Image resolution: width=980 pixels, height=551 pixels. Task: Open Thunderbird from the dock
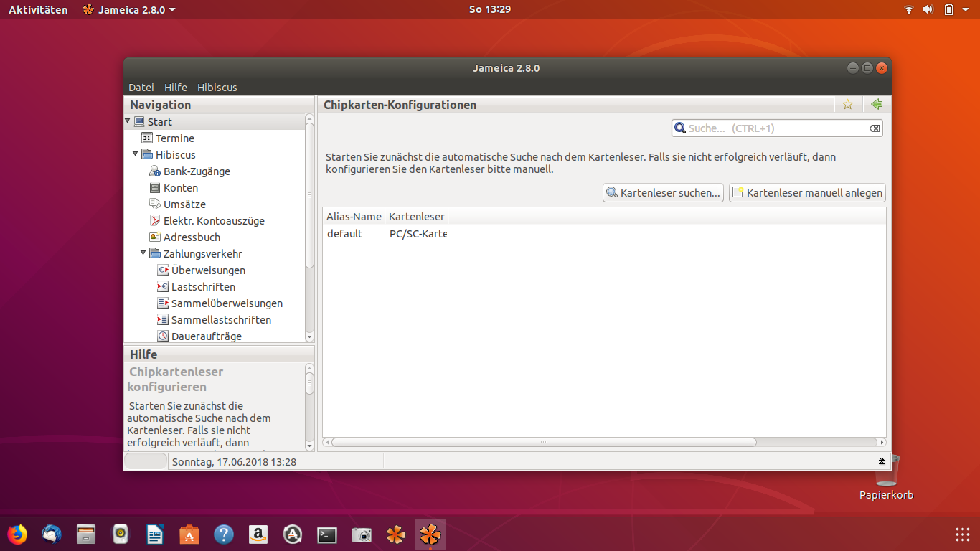coord(52,534)
